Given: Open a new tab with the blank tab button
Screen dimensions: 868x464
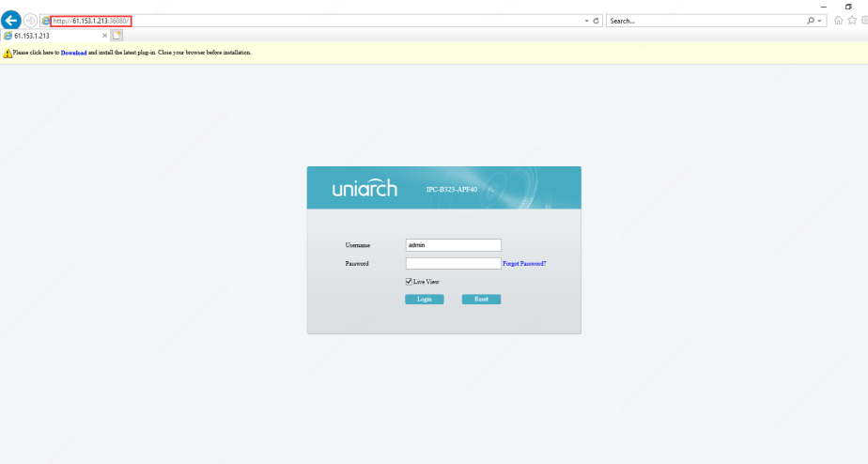Looking at the screenshot, I should [x=116, y=36].
